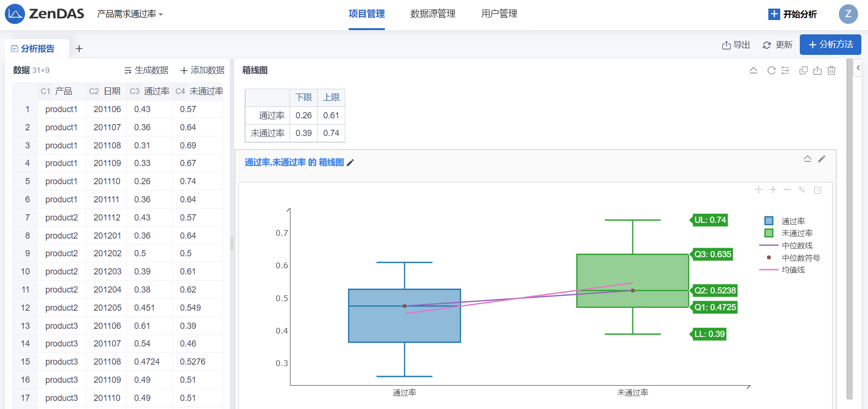Collapse the 箱线图 panel with the up arrow
Screen dimensions: 868x409
click(754, 71)
